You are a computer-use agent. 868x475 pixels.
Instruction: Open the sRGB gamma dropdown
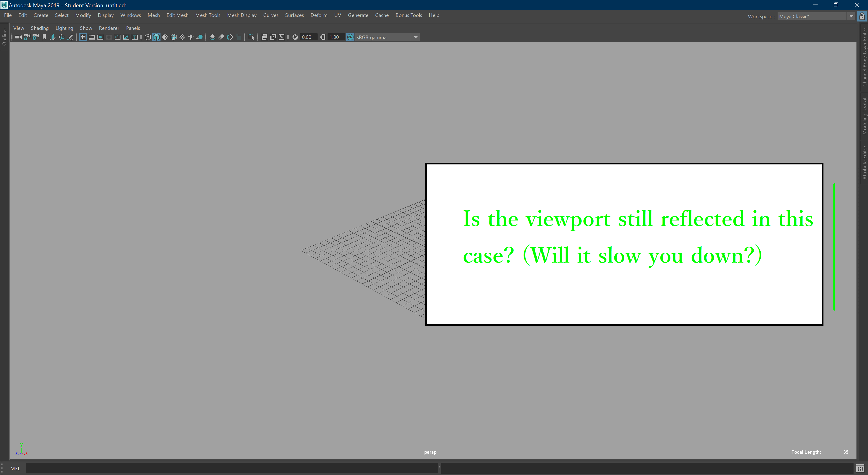[387, 37]
